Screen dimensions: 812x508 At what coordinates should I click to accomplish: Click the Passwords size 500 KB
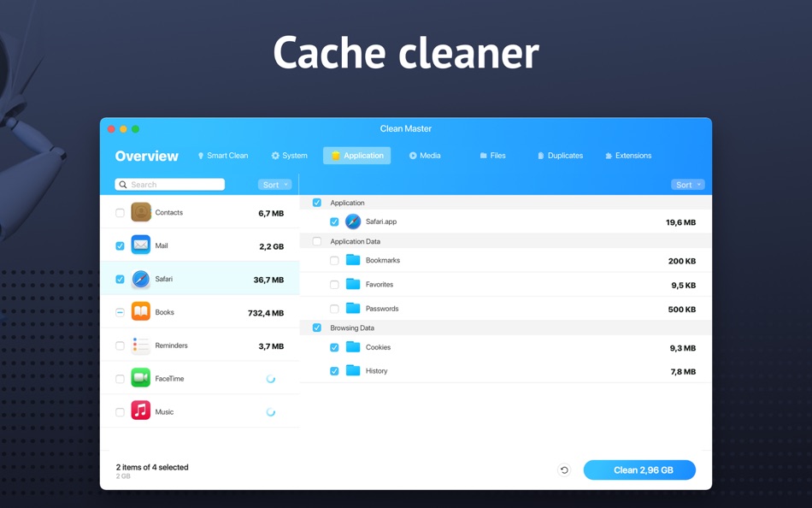click(681, 310)
